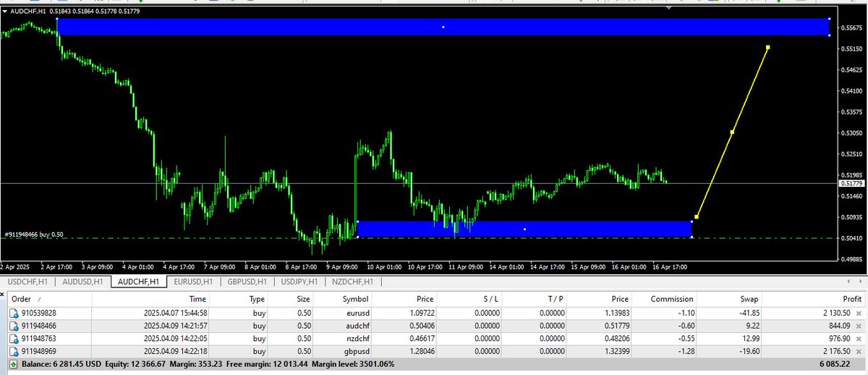Open the NZDCHF,H1 chart tab
The height and width of the screenshot is (375, 868).
coord(354,282)
